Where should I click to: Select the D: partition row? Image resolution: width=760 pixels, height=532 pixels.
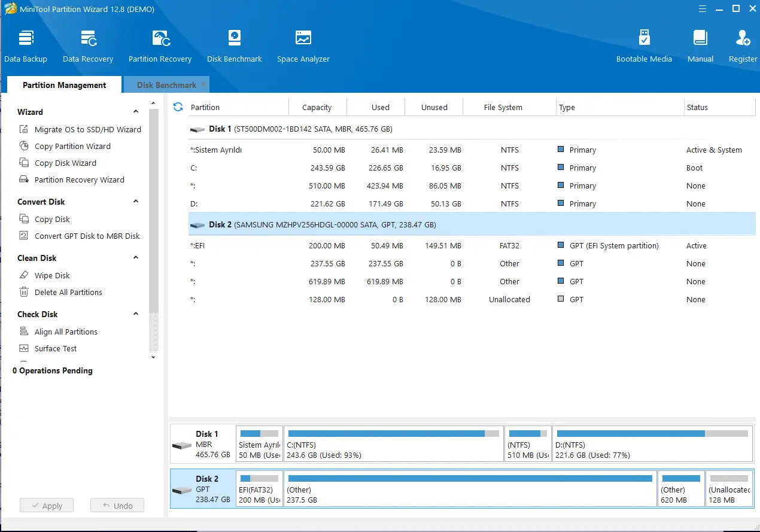pyautogui.click(x=472, y=203)
